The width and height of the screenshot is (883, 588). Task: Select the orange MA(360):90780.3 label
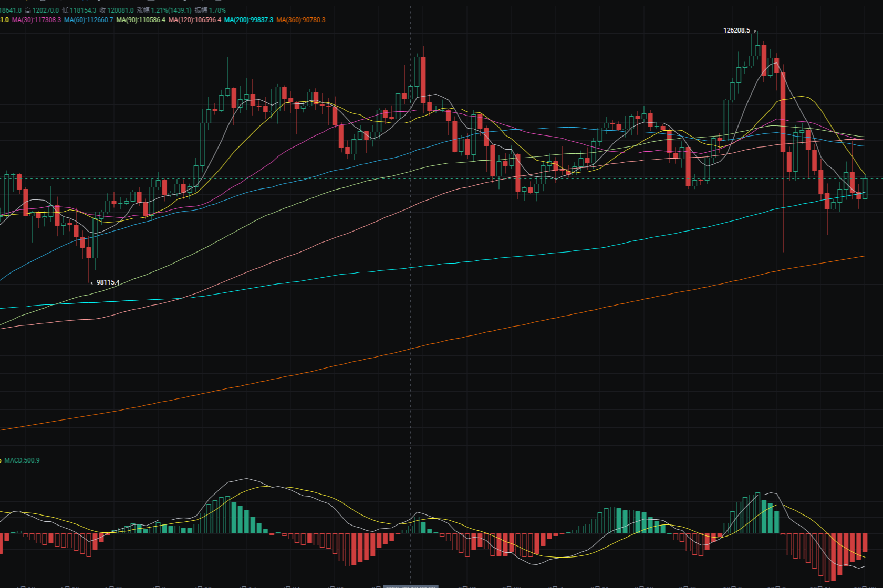(x=300, y=20)
